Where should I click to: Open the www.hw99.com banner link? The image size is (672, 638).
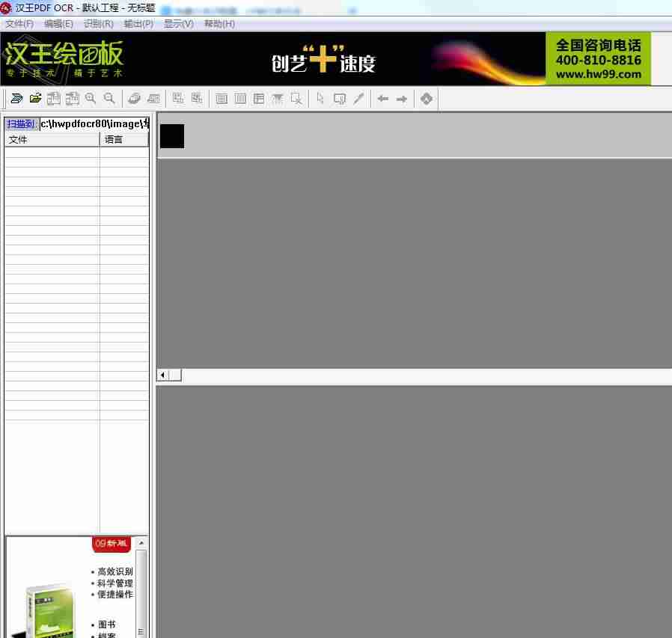[598, 74]
